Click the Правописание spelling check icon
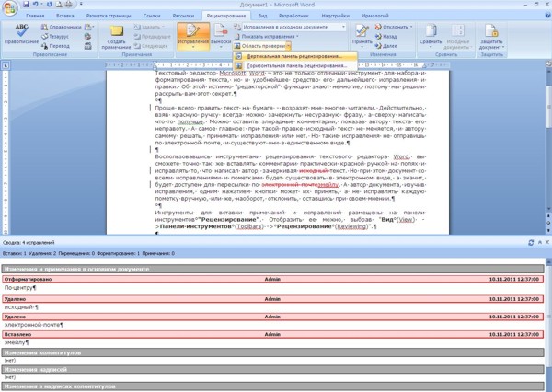552x392 pixels. (x=21, y=34)
